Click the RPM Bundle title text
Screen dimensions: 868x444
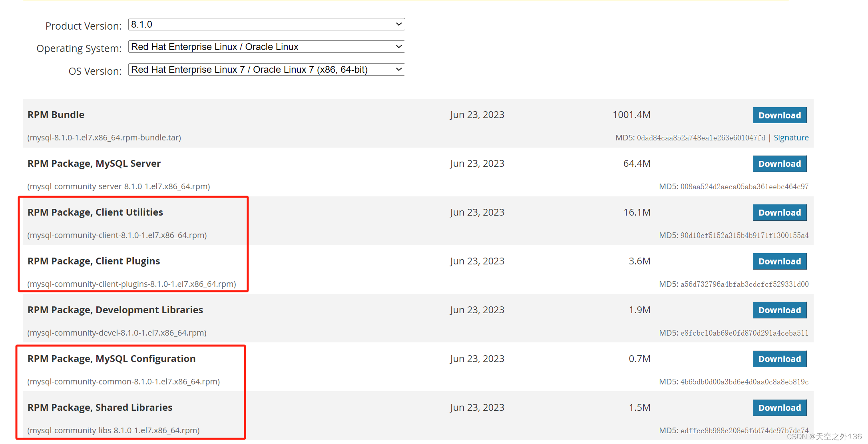point(56,115)
